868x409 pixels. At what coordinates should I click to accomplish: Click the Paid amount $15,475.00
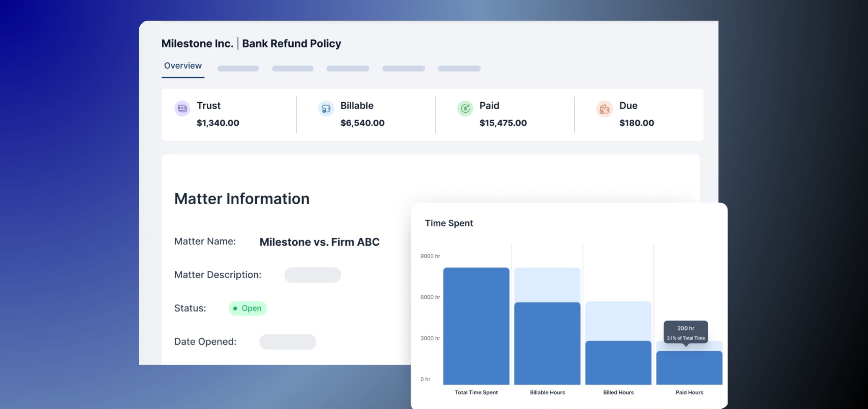[x=503, y=123]
